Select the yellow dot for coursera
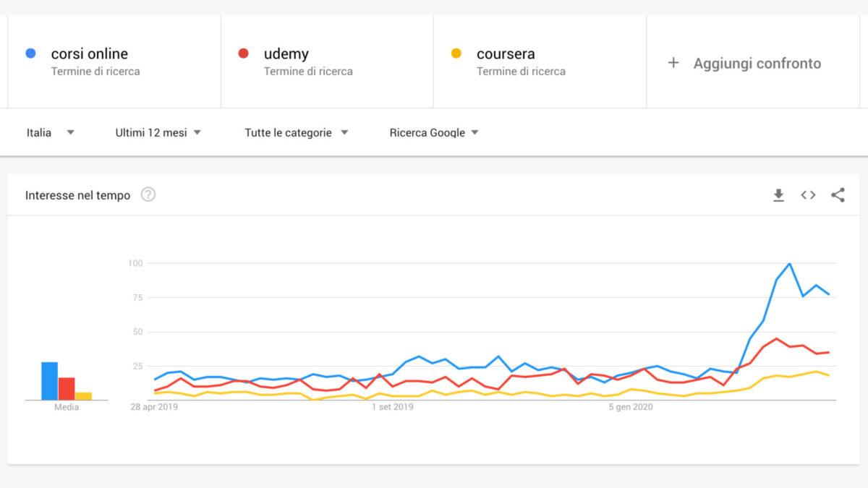The height and width of the screenshot is (488, 868). pyautogui.click(x=456, y=53)
